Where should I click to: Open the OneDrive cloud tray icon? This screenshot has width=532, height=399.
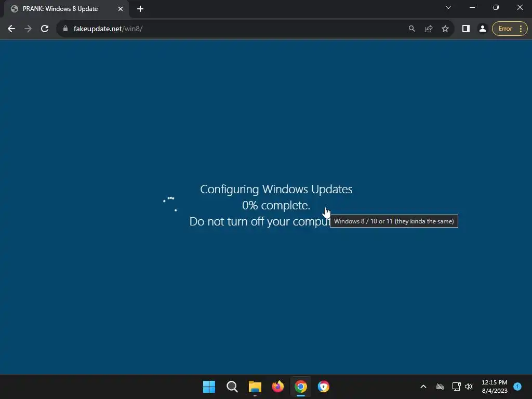(x=440, y=387)
